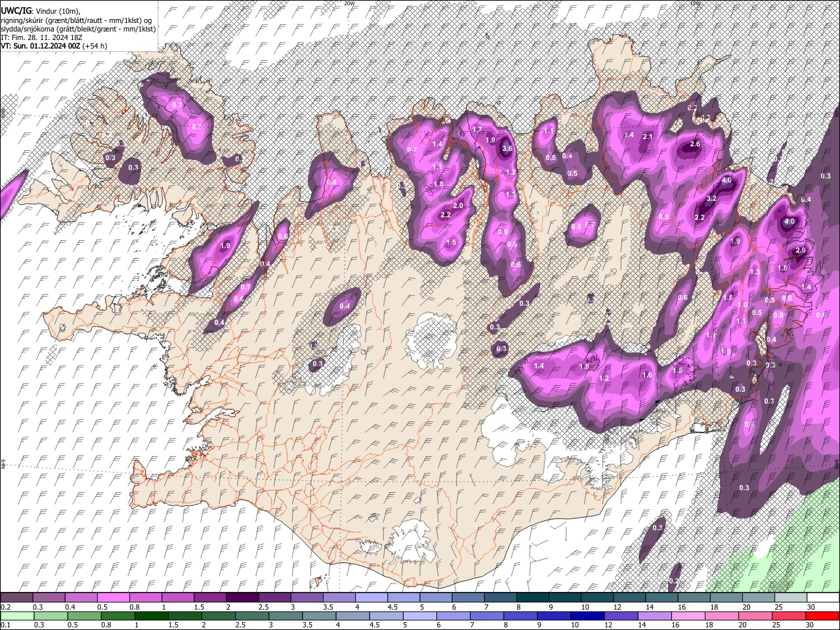
Task: Pick the bright red 30 rain scale swatch
Action: coord(823,616)
